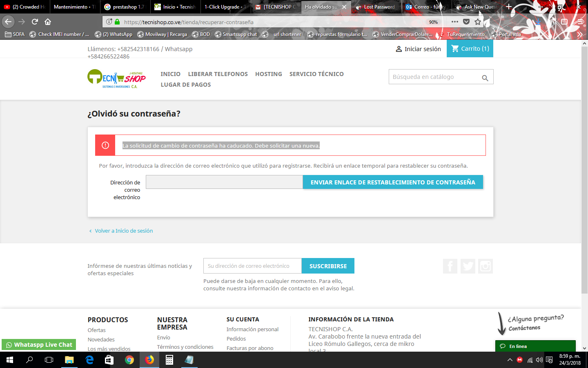
Task: Reload the page with the refresh icon
Action: pyautogui.click(x=35, y=22)
